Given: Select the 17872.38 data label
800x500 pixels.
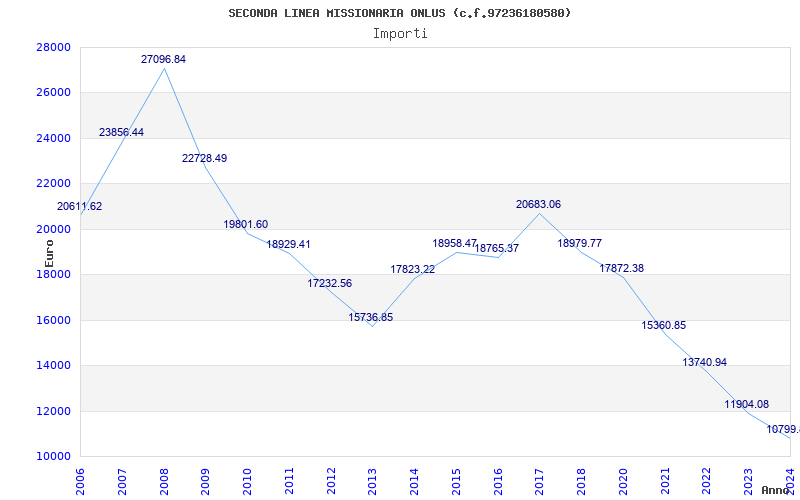Looking at the screenshot, I should click(x=621, y=268).
